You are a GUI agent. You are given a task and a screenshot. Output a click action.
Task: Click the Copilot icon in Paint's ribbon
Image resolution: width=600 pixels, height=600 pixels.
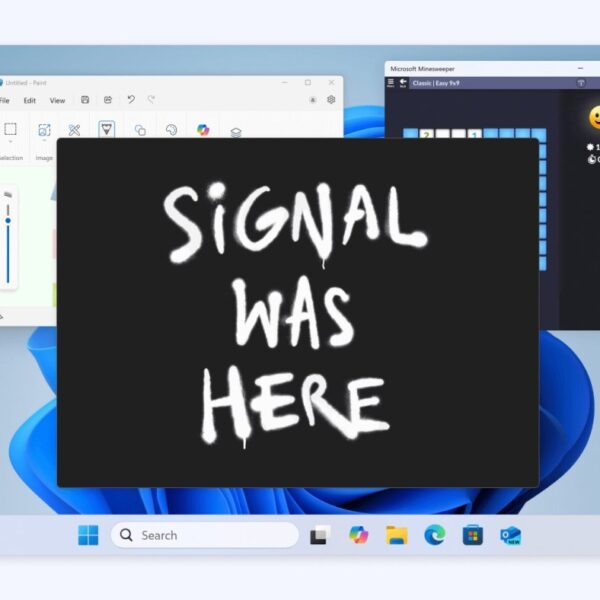(203, 130)
